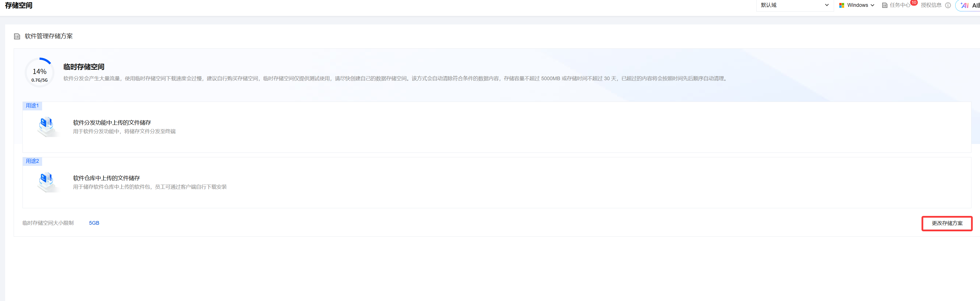Open the 默认域 domain dropdown
Screen dimensions: 980x301
794,5
